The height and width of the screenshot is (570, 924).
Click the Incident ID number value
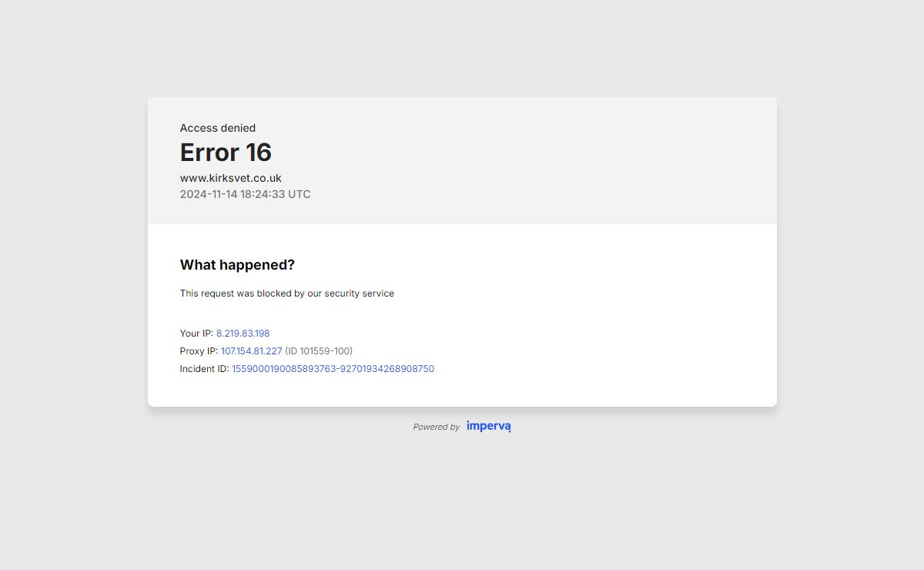pos(333,369)
